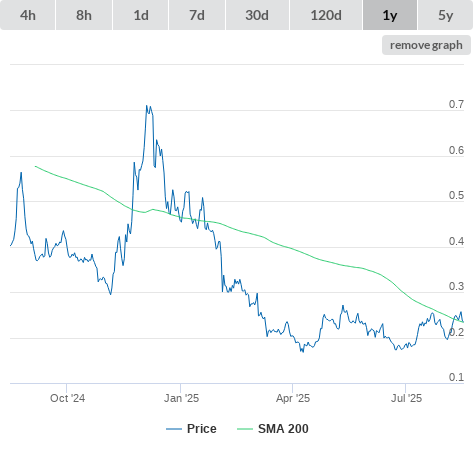Click the Apr '25 axis label
474x455 pixels.
(x=293, y=398)
